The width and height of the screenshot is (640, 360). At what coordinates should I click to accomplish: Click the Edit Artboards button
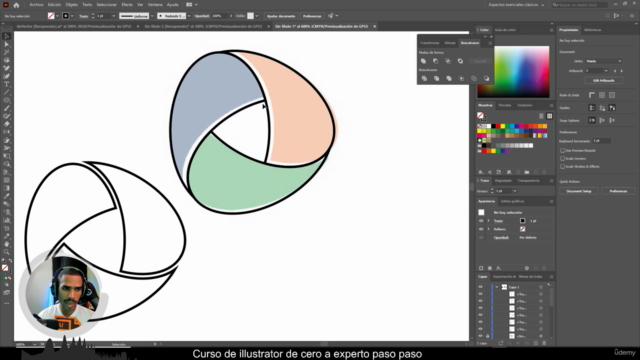tap(604, 80)
